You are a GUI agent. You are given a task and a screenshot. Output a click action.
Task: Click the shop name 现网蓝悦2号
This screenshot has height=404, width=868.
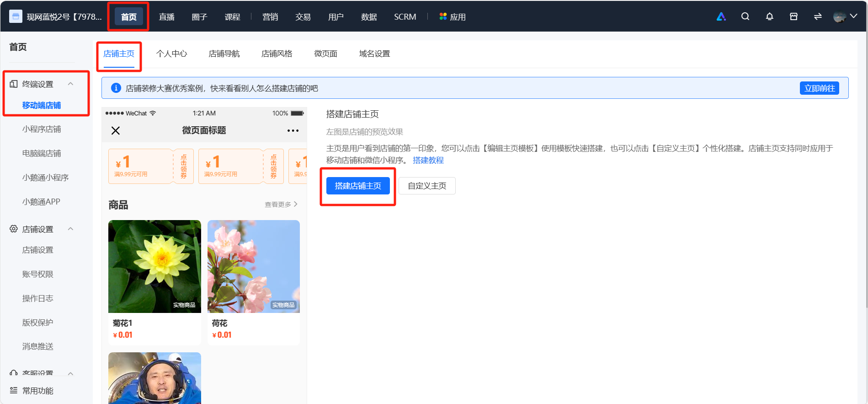[x=64, y=17]
